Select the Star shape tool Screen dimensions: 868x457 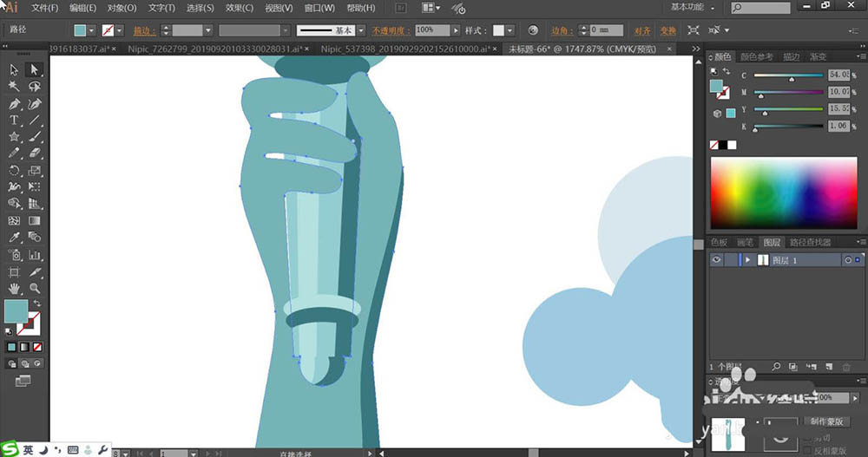(15, 137)
